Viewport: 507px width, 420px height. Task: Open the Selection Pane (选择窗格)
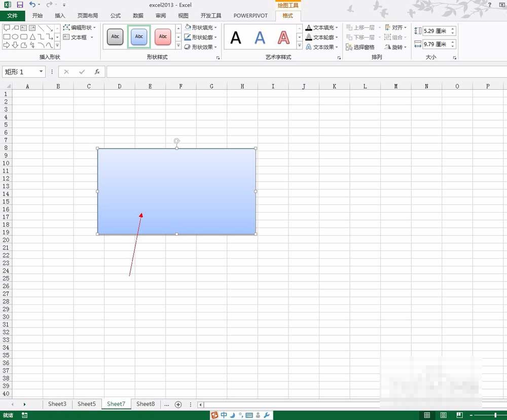[x=360, y=47]
